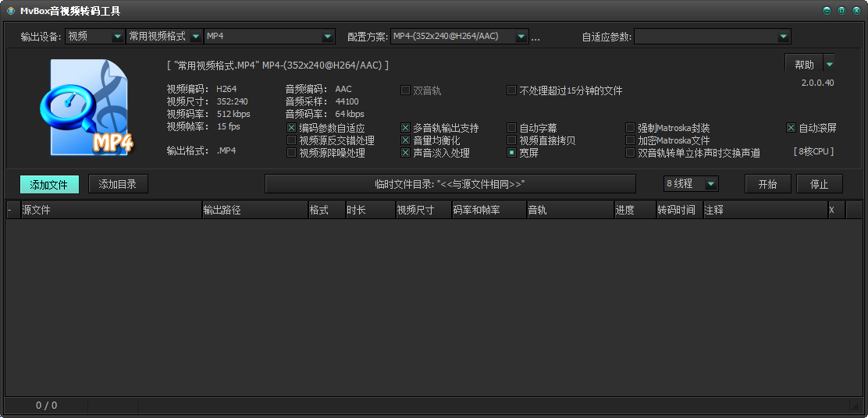Click the 临时文件目录 button
868x418 pixels.
coord(450,184)
